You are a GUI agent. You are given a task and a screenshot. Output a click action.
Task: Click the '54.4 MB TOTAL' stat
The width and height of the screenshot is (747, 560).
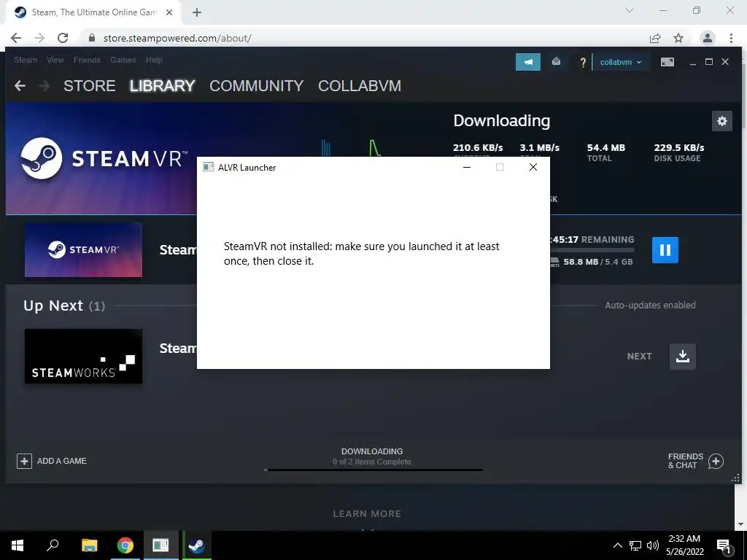(x=606, y=152)
